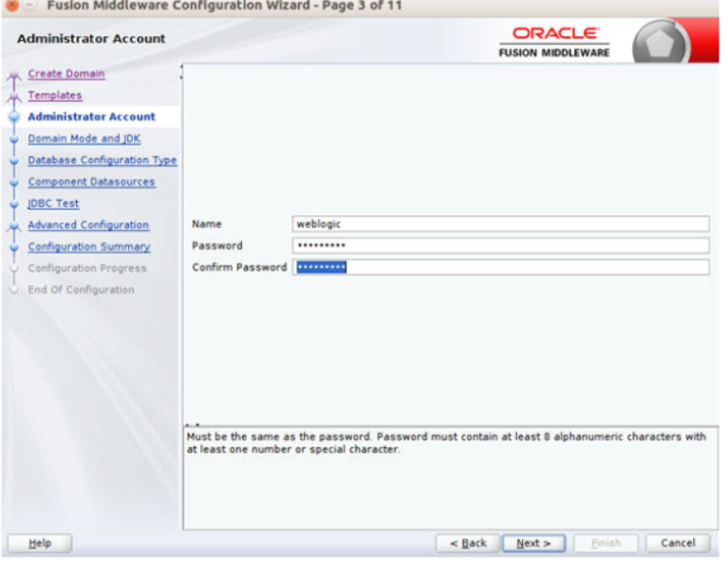Cancel the configuration wizard
The width and height of the screenshot is (728, 565).
(678, 543)
